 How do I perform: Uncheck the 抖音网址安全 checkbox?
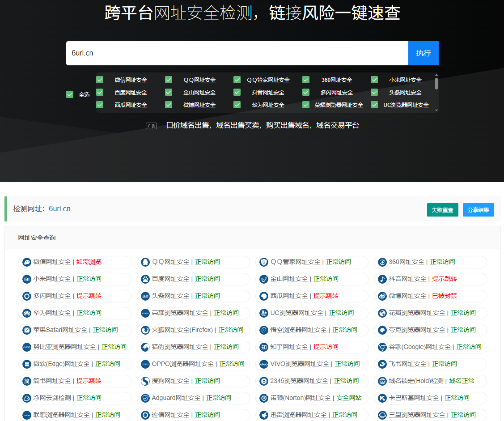[237, 92]
